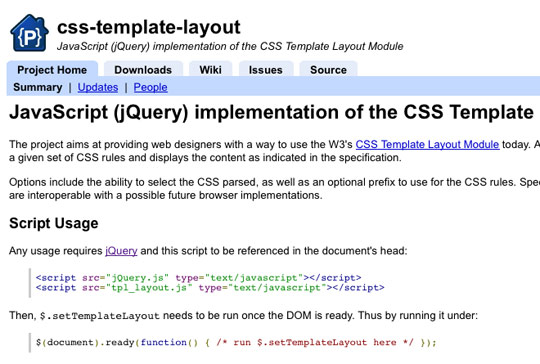The height and width of the screenshot is (364, 540).
Task: Click the jQuery.js script tag code line
Action: click(x=199, y=278)
